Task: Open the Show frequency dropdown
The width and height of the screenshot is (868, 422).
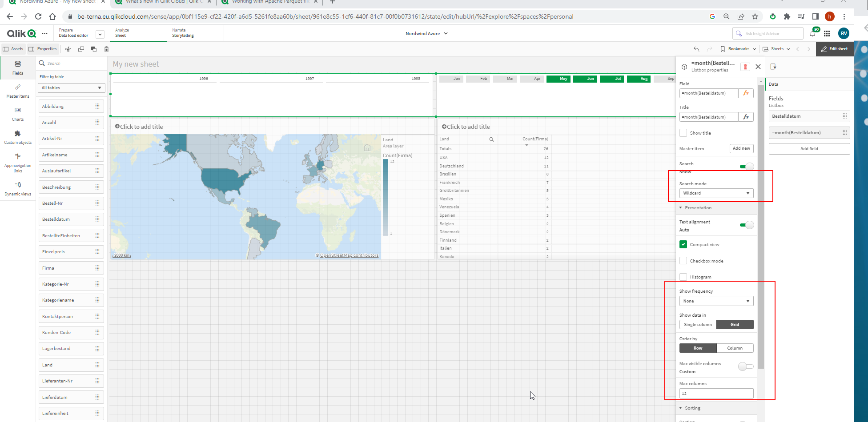Action: point(716,301)
